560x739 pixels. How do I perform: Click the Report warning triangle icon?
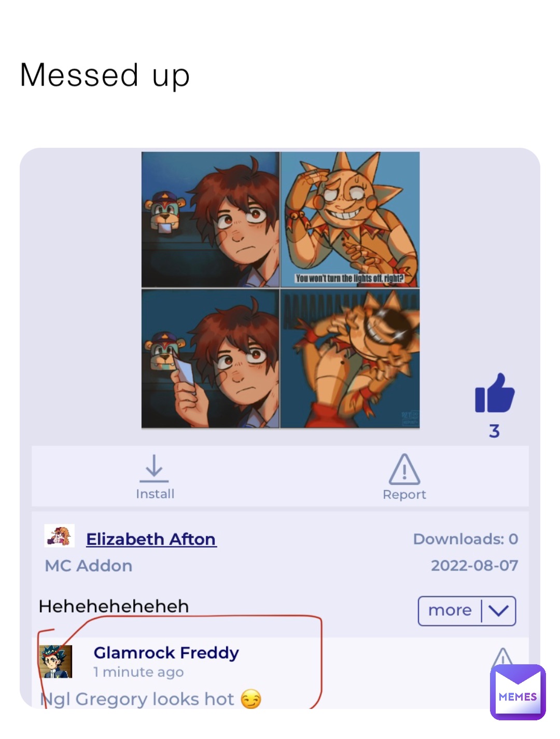pyautogui.click(x=404, y=469)
